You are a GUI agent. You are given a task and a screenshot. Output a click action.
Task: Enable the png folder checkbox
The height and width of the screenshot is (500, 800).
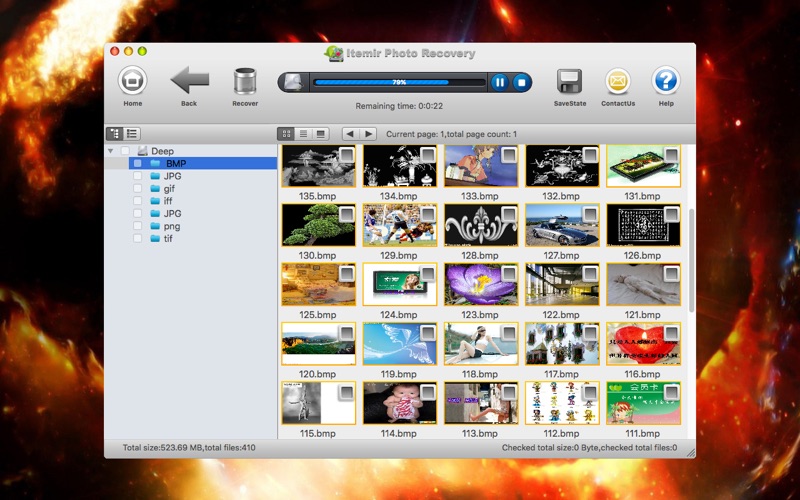(137, 226)
